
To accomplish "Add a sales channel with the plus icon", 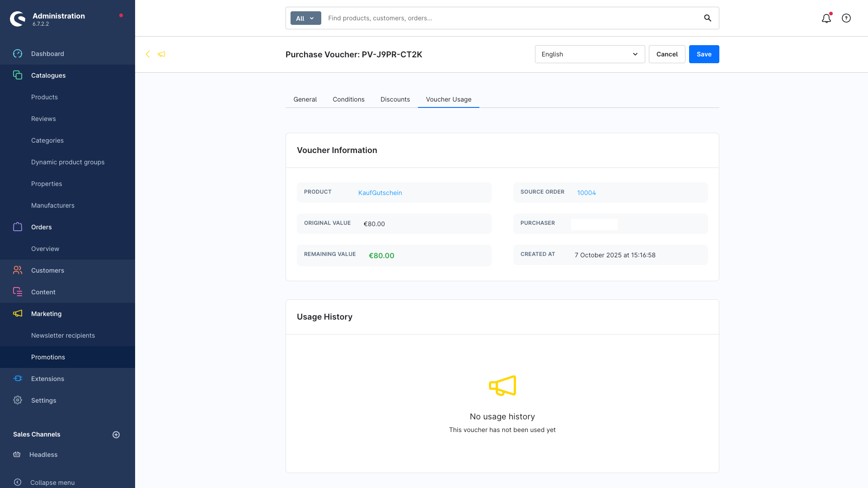I will tap(116, 435).
